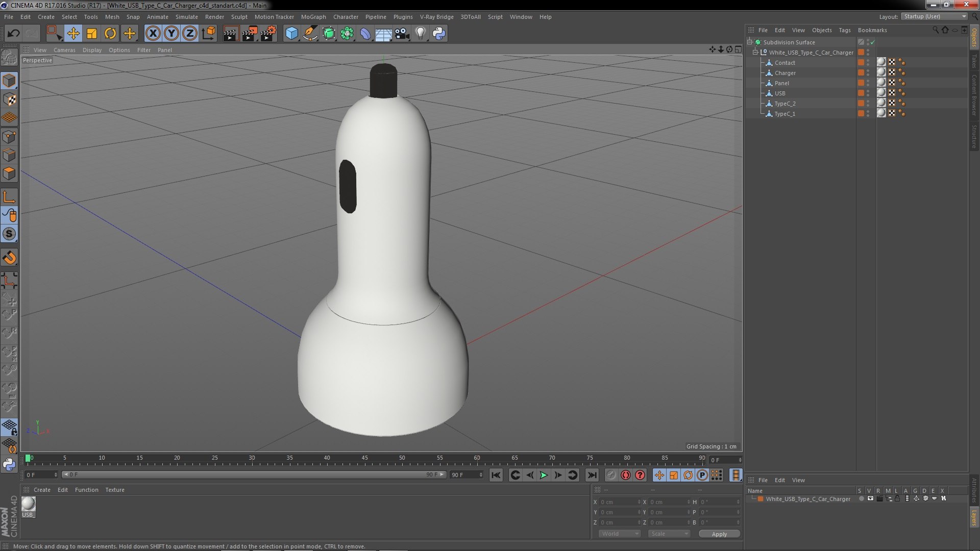Click the Undo arrow icon
Viewport: 980px width, 551px height.
13,34
